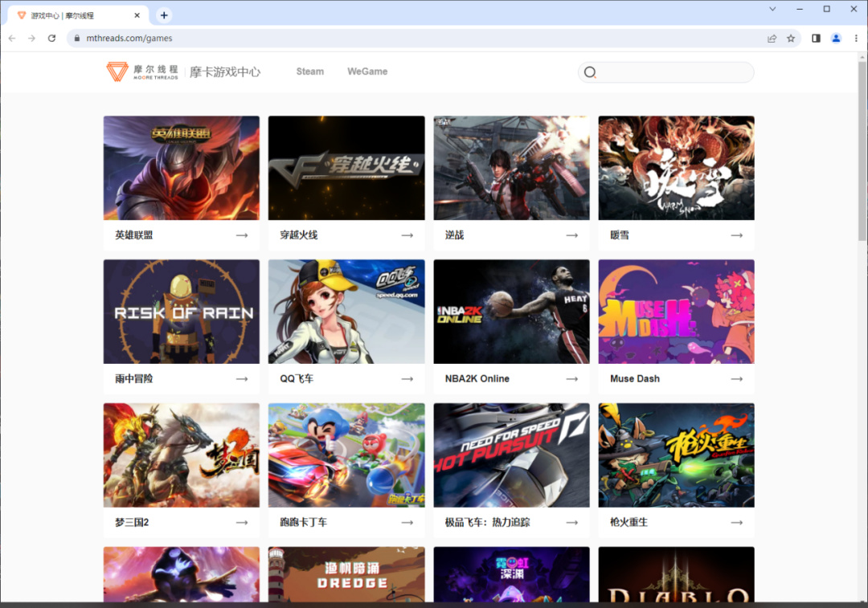Image resolution: width=868 pixels, height=608 pixels.
Task: Open the 穿越火线 game cover image
Action: click(x=346, y=168)
